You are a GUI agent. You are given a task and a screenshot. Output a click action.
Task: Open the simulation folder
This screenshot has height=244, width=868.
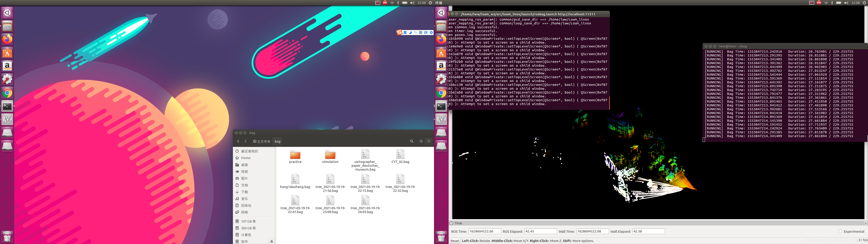point(330,155)
